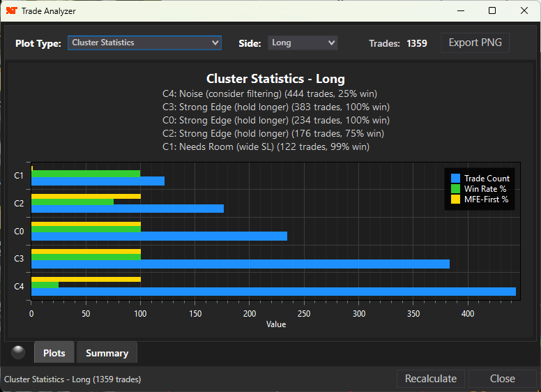
Task: Minimize the Trade Analyzer window
Action: point(460,11)
